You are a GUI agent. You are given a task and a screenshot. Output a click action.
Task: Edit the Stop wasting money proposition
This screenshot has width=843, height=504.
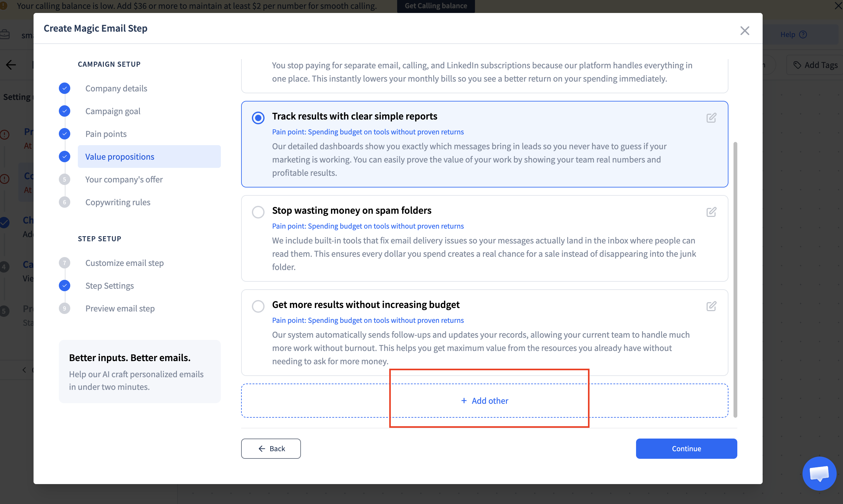(x=711, y=212)
